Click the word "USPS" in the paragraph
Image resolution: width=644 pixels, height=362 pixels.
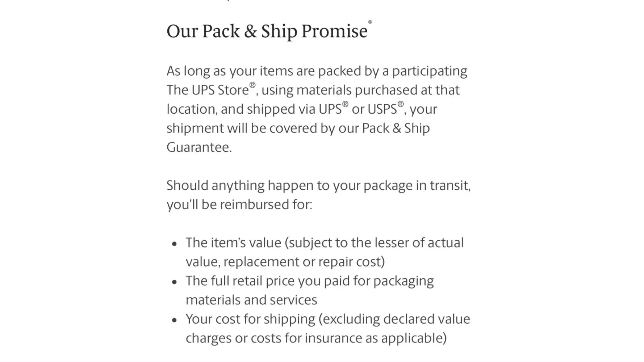click(x=382, y=109)
